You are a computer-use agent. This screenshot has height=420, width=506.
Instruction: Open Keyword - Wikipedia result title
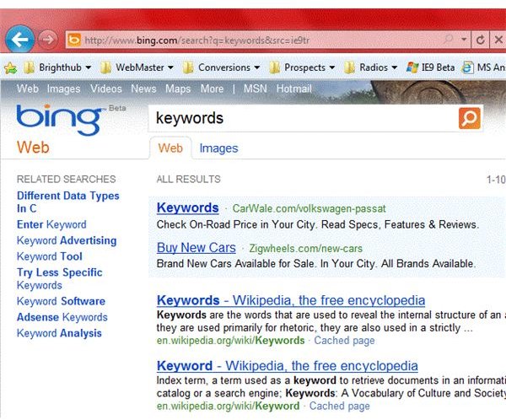(288, 366)
